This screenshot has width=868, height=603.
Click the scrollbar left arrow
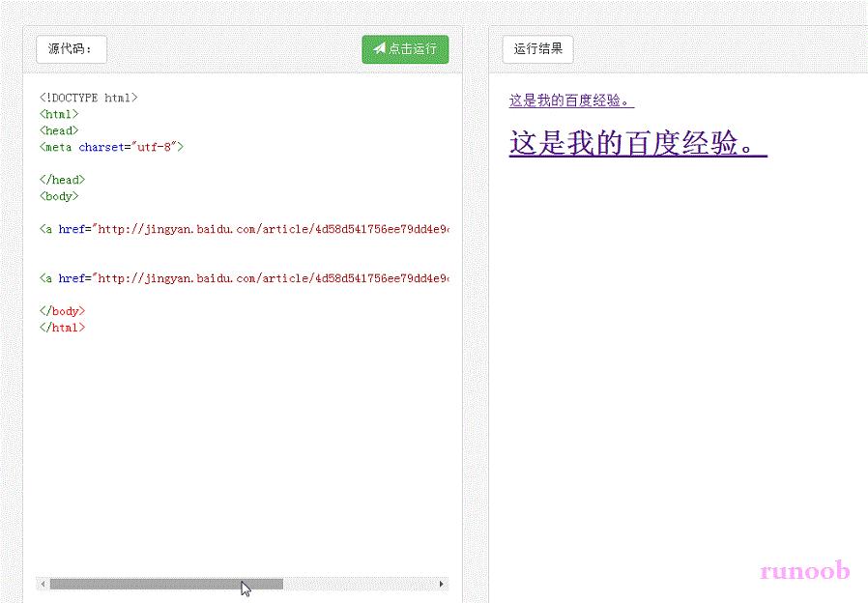42,584
